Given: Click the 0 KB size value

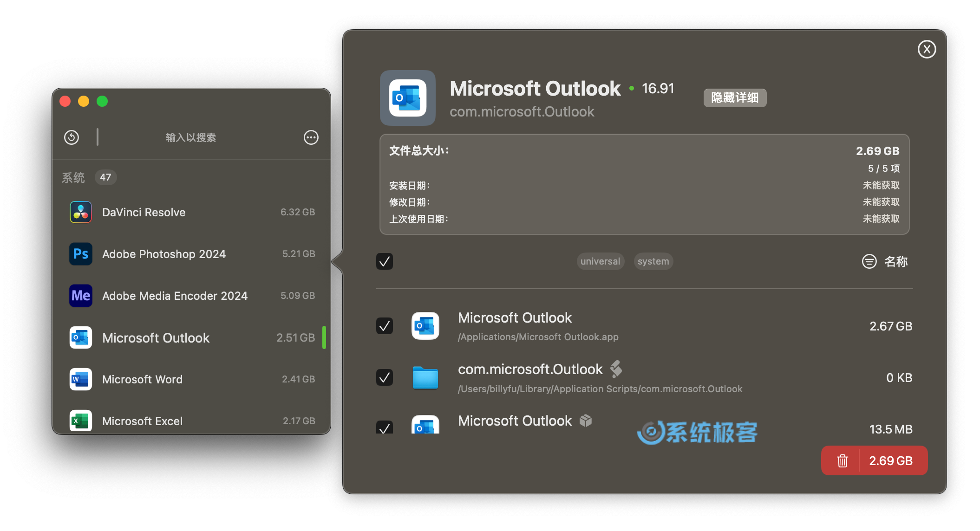Looking at the screenshot, I should pyautogui.click(x=899, y=378).
